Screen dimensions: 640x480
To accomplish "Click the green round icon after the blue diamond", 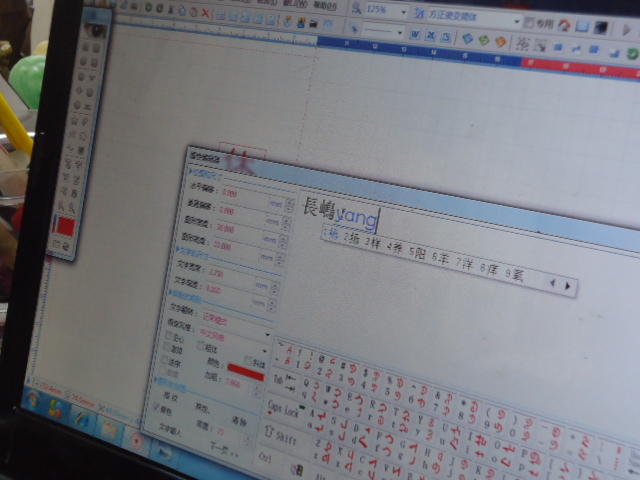I will click(x=484, y=40).
